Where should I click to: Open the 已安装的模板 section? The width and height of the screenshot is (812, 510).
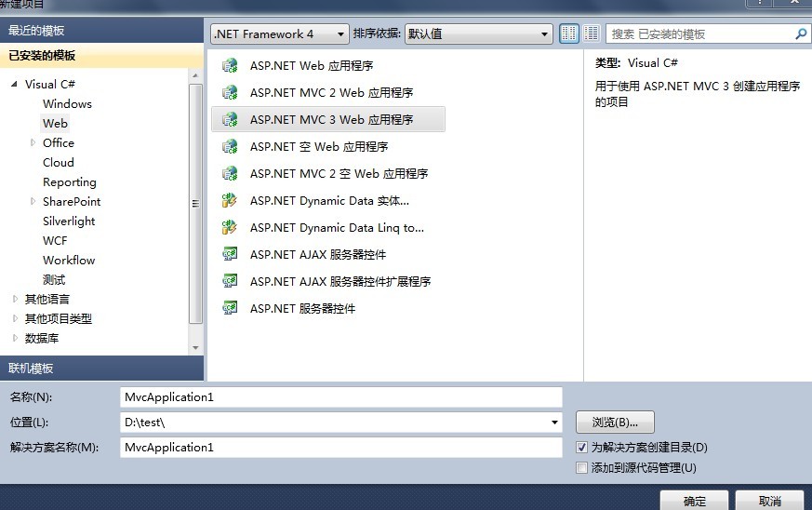(101, 56)
